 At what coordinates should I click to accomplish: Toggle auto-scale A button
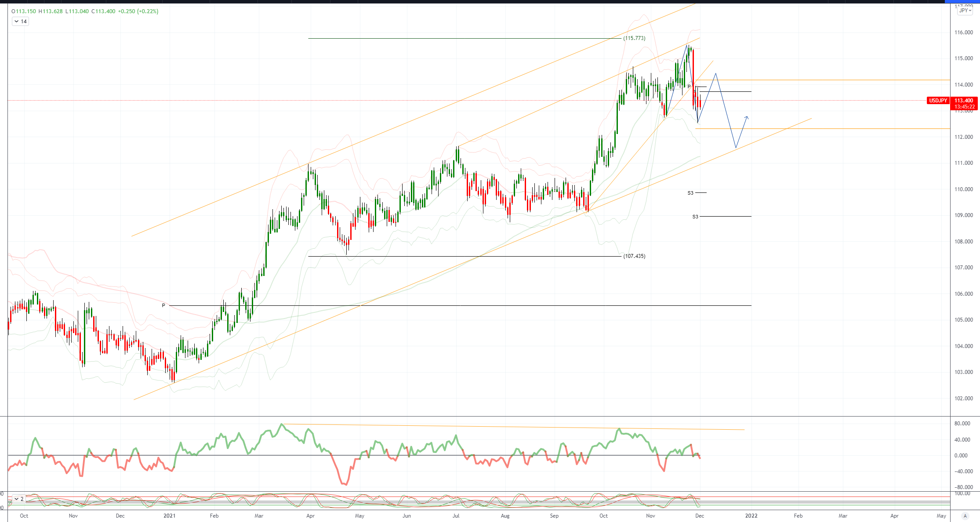965,516
